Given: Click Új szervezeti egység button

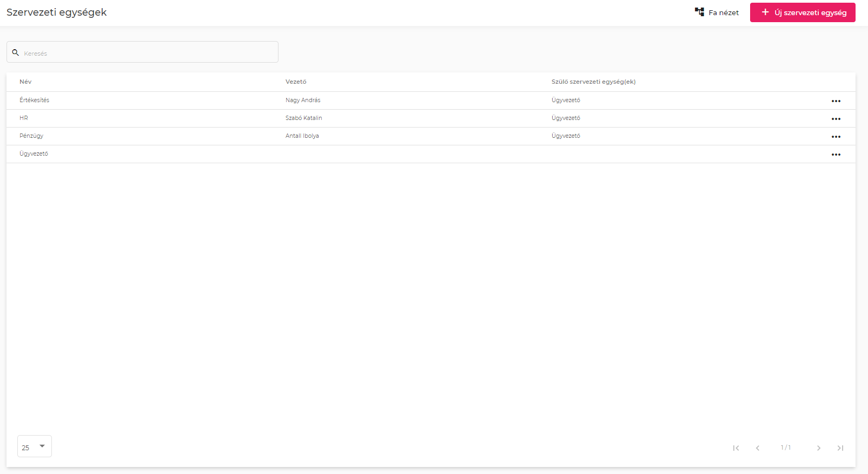Looking at the screenshot, I should pyautogui.click(x=802, y=12).
